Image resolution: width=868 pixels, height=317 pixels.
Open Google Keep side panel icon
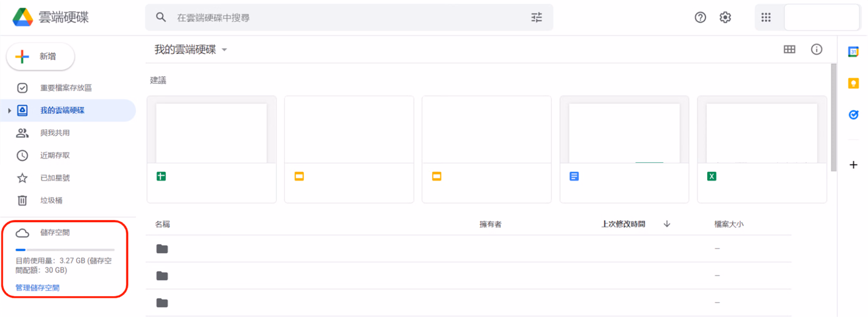point(853,83)
